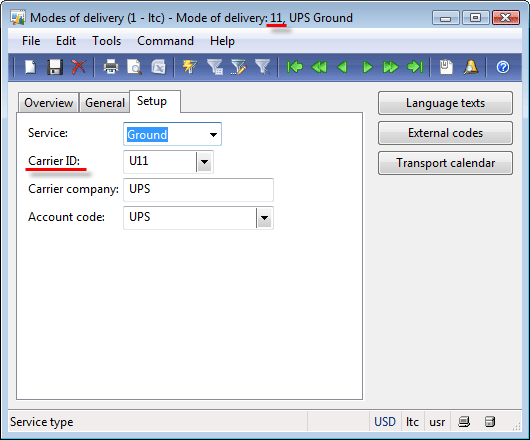The width and height of the screenshot is (530, 440).
Task: Open the Command menu
Action: pos(165,41)
